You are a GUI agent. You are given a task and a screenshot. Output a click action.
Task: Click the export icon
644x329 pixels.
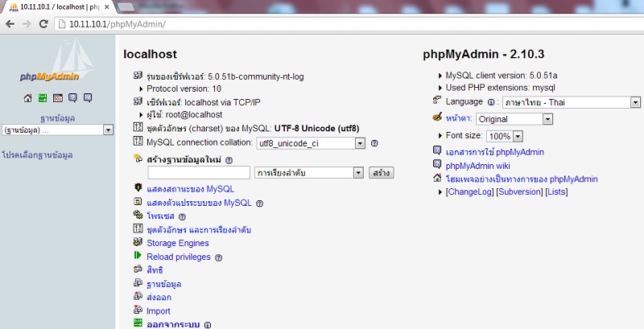point(138,296)
